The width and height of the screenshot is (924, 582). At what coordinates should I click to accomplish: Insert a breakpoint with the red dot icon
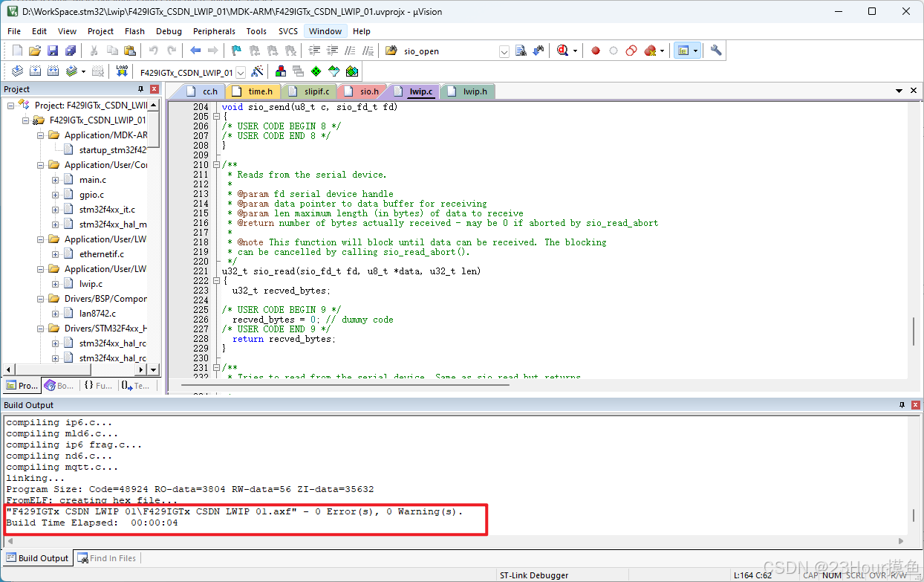[594, 50]
